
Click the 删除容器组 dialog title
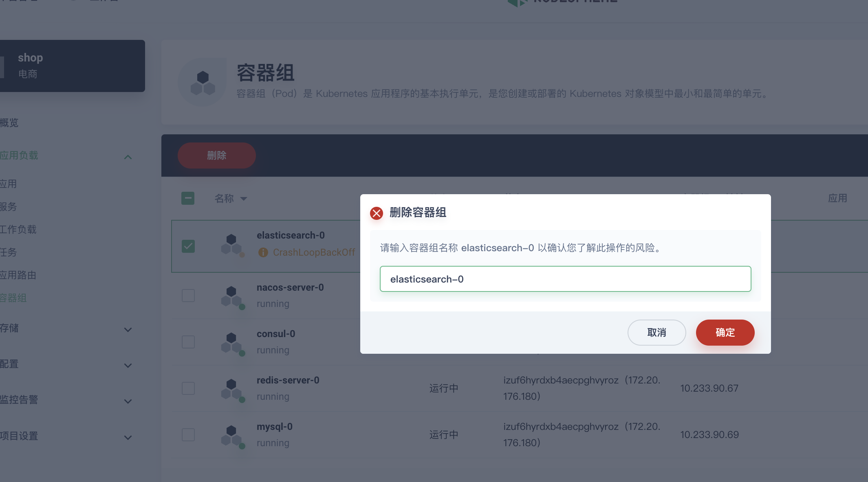click(418, 213)
